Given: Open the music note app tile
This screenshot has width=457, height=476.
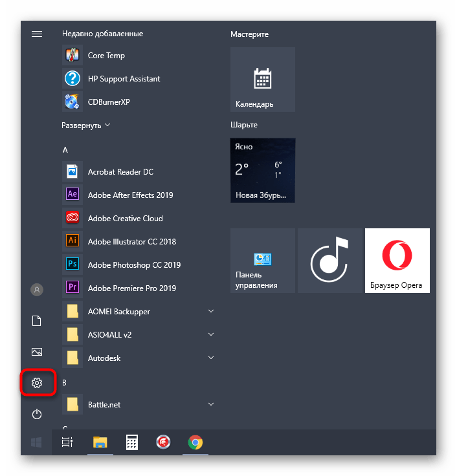Looking at the screenshot, I should click(330, 261).
